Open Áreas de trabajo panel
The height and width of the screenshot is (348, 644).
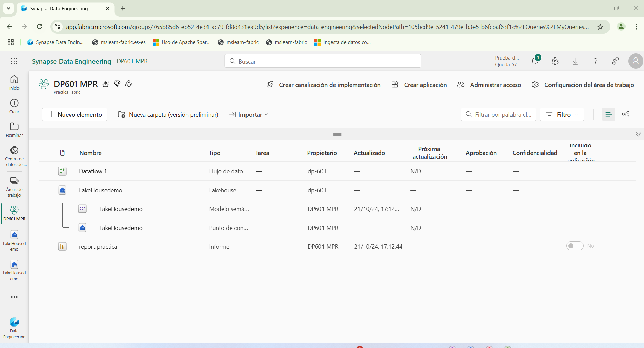point(14,187)
